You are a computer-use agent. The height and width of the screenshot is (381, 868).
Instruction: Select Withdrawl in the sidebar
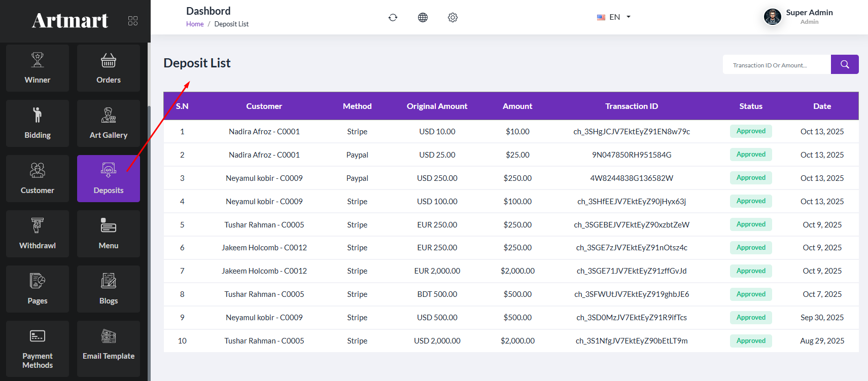click(x=38, y=234)
